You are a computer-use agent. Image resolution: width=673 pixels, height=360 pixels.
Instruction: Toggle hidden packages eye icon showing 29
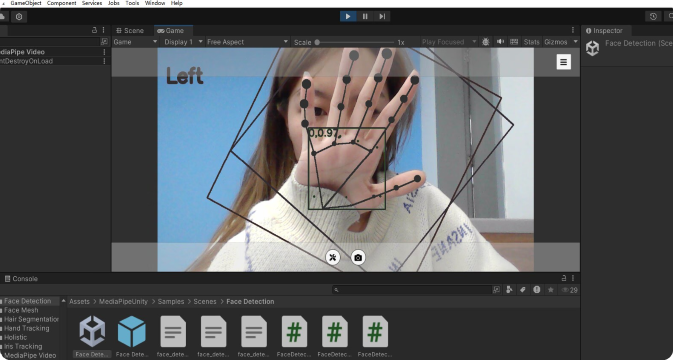coord(570,290)
